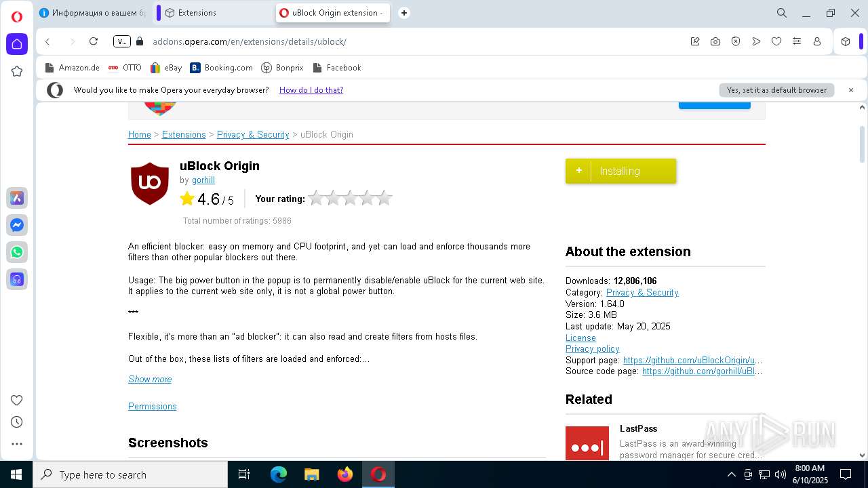Click the Installing button
The image size is (868, 488).
tap(620, 171)
